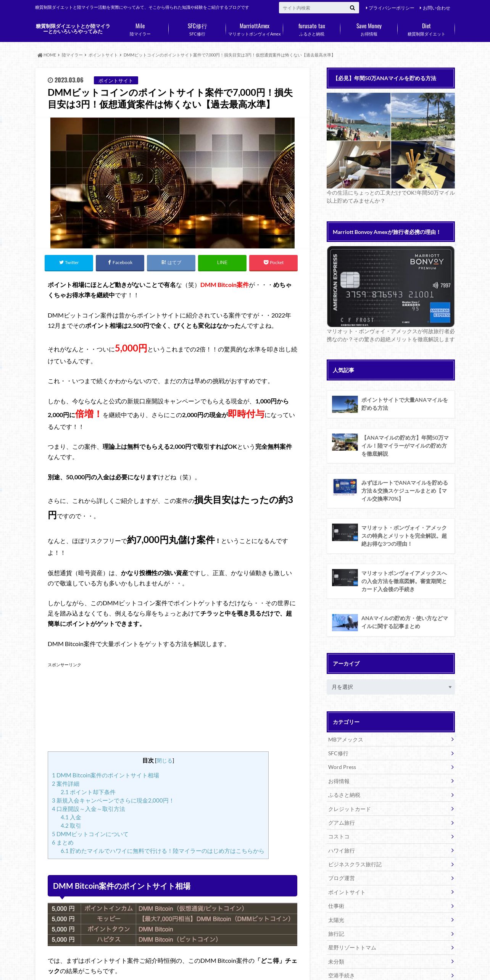The height and width of the screenshot is (980, 490).
Task: Jump to TOC item 4.2 取引
Action: click(x=71, y=826)
